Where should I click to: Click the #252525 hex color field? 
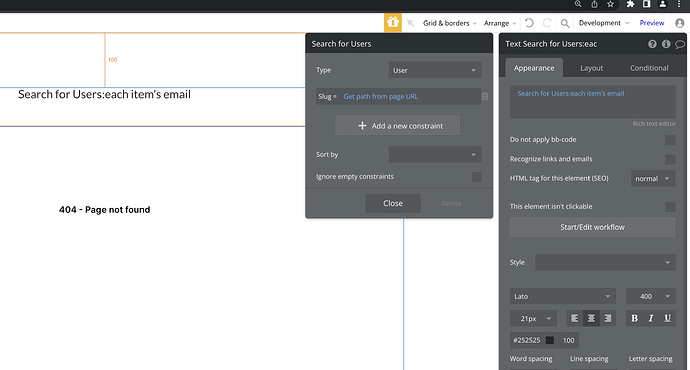coord(526,340)
